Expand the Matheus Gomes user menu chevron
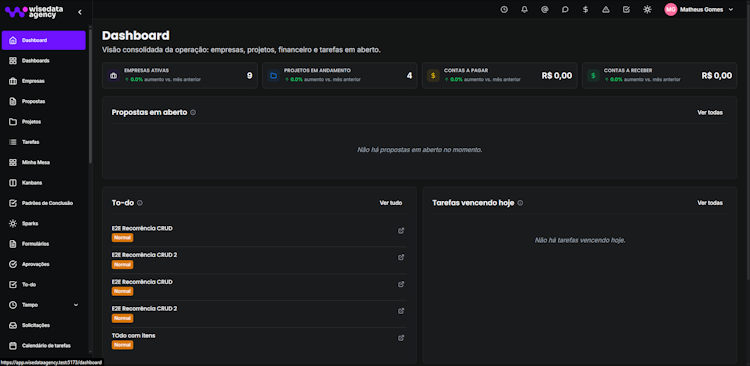The width and height of the screenshot is (750, 366). [730, 10]
